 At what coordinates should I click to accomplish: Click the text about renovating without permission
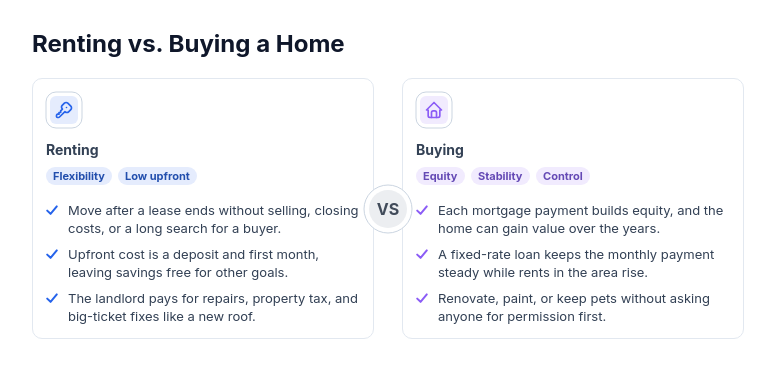coord(574,308)
